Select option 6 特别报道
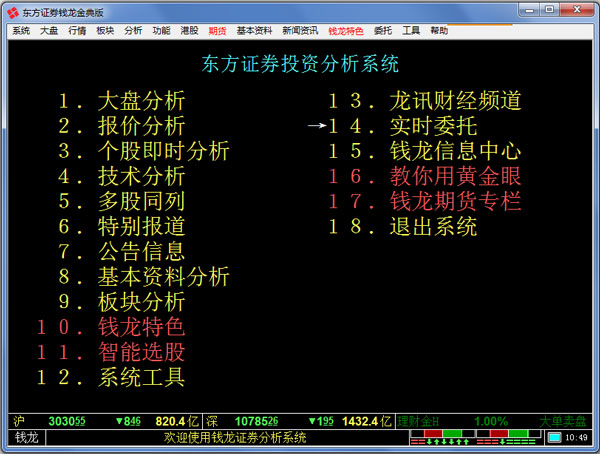The height and width of the screenshot is (454, 600). [122, 226]
